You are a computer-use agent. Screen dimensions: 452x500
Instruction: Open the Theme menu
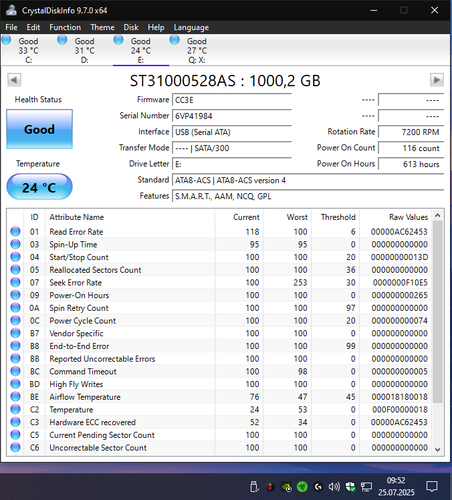(x=102, y=27)
